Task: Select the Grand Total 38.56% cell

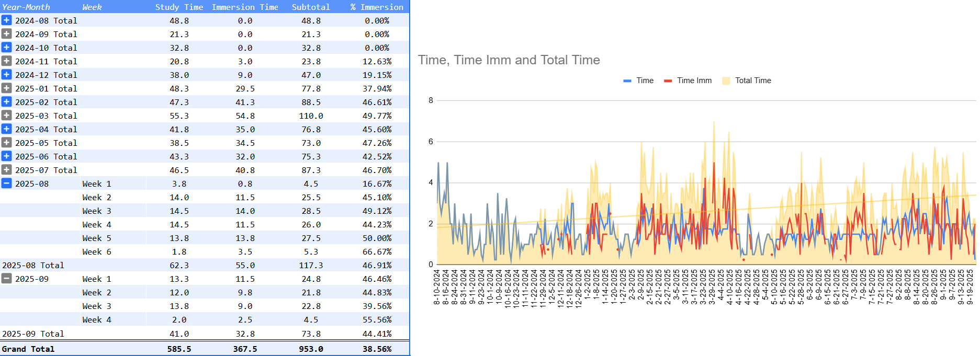Action: pos(377,349)
